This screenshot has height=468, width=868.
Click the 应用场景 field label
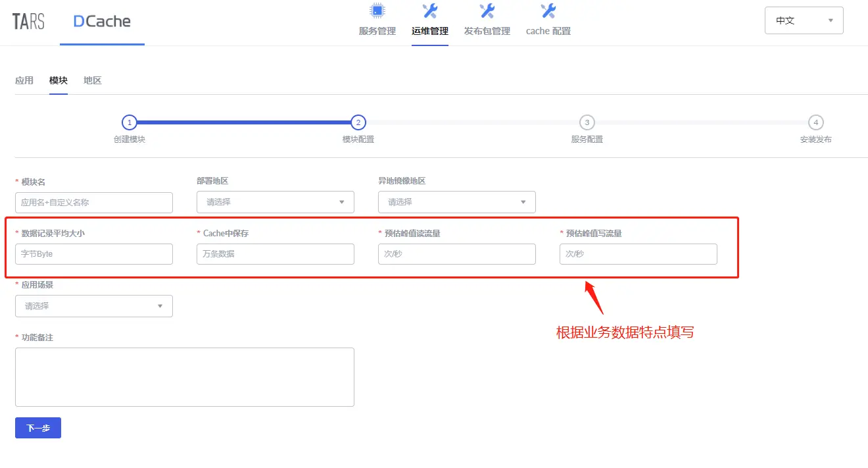click(37, 285)
